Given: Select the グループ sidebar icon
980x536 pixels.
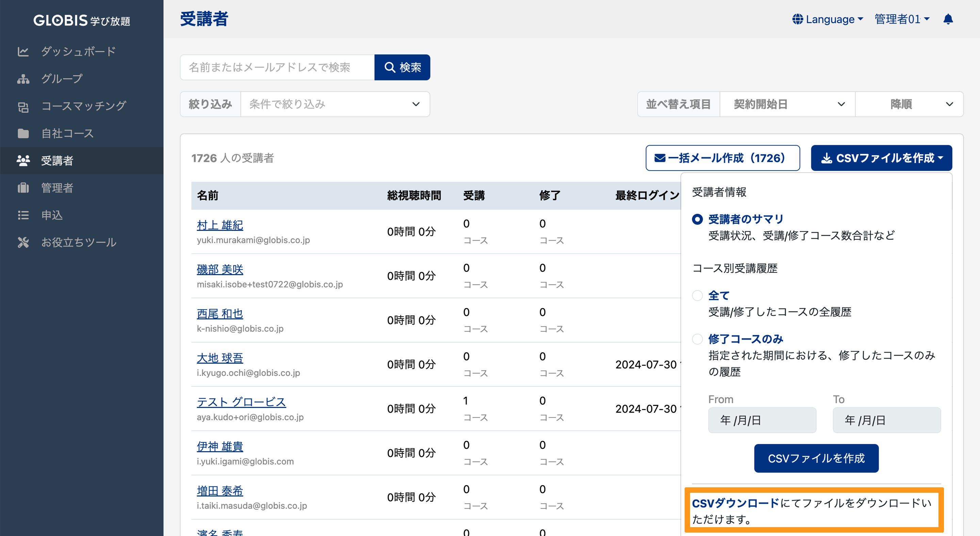Looking at the screenshot, I should click(23, 78).
